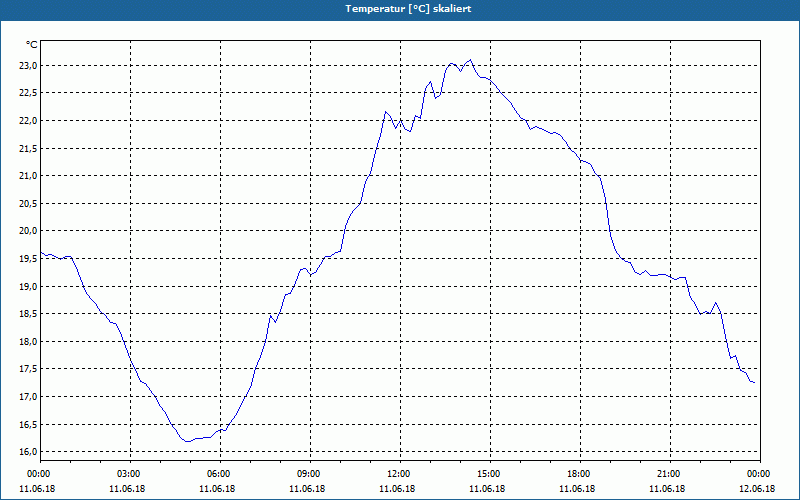Select the 11.06.18 date under 03:00

click(127, 489)
